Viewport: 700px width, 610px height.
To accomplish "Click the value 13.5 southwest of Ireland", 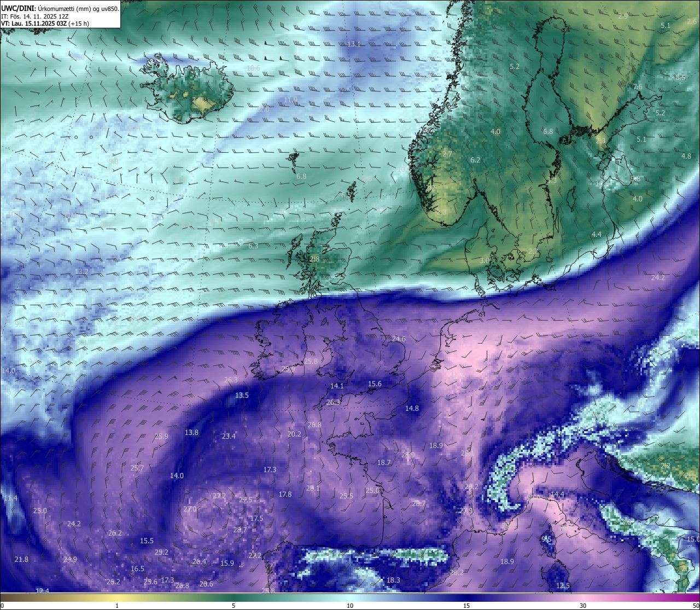I will pyautogui.click(x=242, y=396).
